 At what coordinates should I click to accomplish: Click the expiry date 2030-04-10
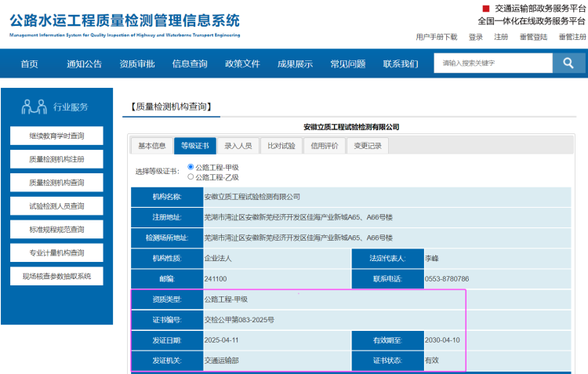[x=442, y=340]
